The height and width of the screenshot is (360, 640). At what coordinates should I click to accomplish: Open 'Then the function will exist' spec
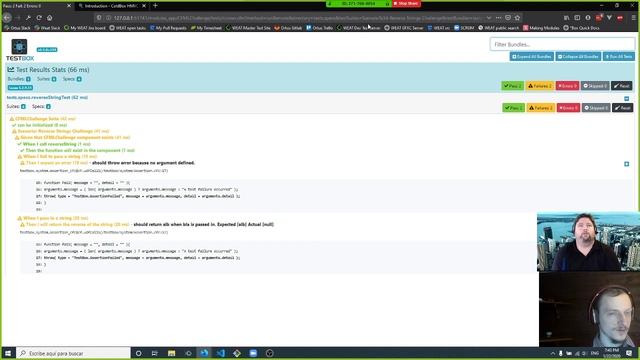tap(80, 151)
